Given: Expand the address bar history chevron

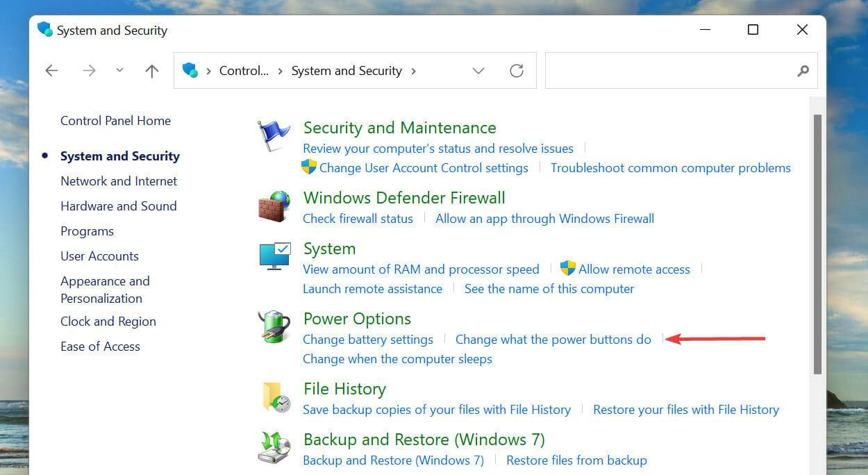Looking at the screenshot, I should [x=478, y=71].
